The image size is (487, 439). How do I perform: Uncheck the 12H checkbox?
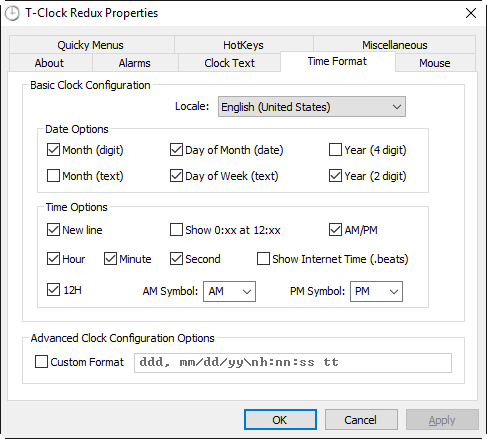53,290
